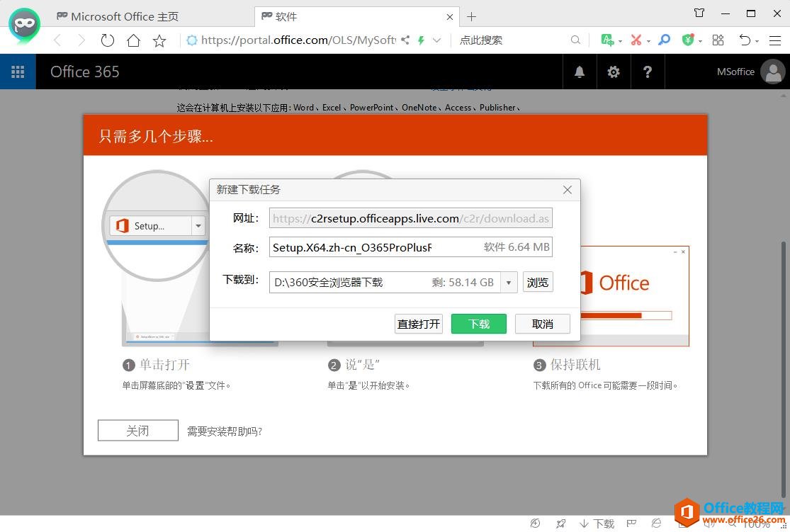Click the 下载 downloads entry in the status bar
The image size is (790, 532).
click(597, 524)
